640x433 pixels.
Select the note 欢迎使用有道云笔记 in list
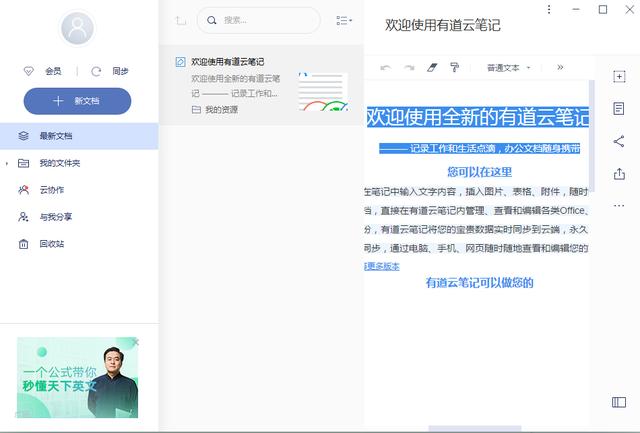point(261,85)
